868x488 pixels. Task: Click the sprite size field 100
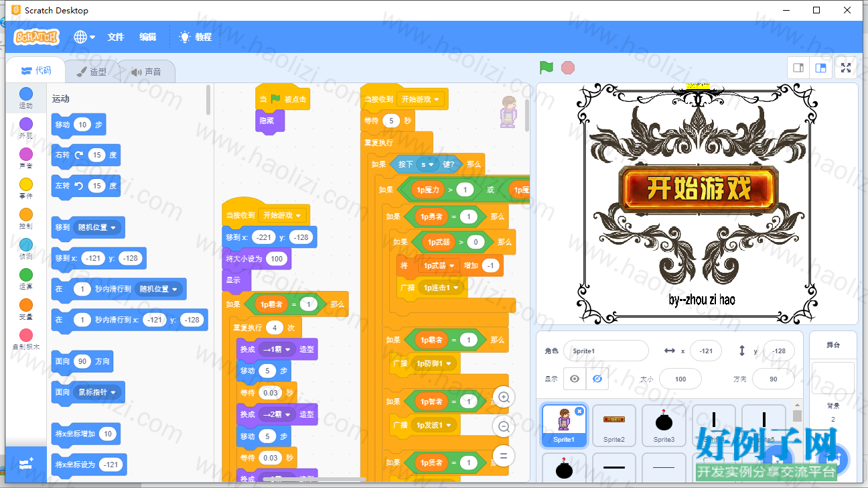click(680, 379)
